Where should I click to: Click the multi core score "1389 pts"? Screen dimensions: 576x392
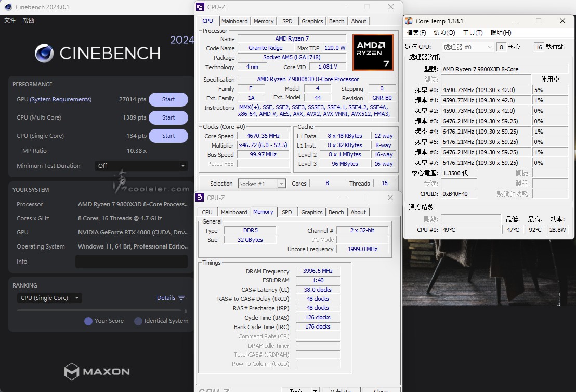(135, 117)
